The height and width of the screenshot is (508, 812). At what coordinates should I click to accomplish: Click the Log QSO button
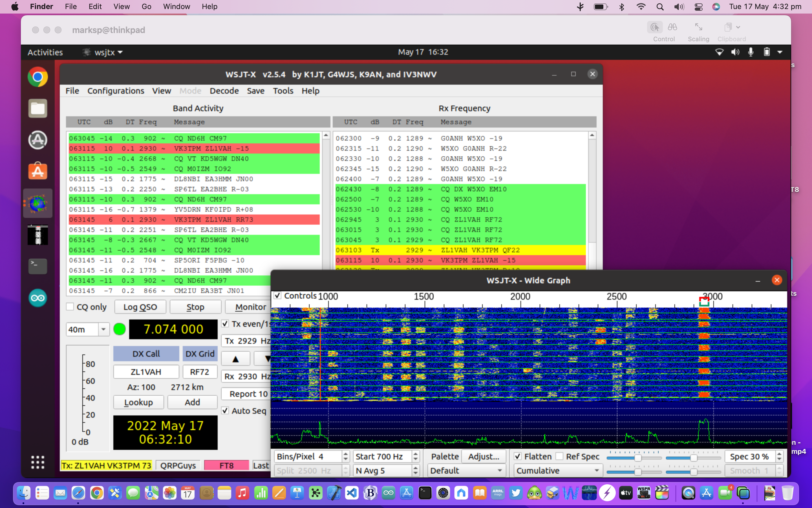point(140,307)
